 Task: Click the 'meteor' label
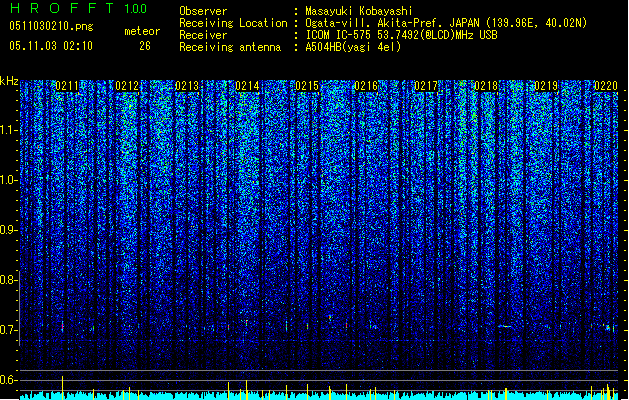pyautogui.click(x=142, y=31)
